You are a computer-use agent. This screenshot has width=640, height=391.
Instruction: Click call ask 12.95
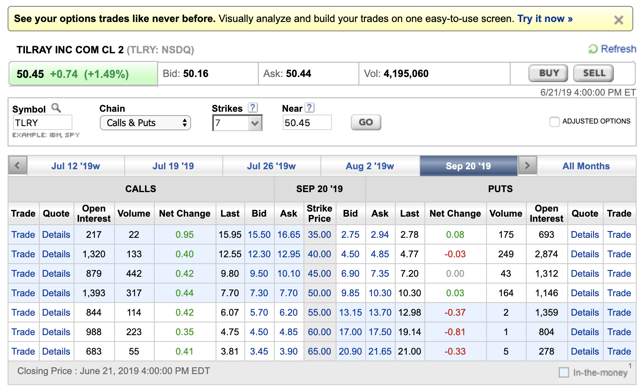click(x=289, y=254)
